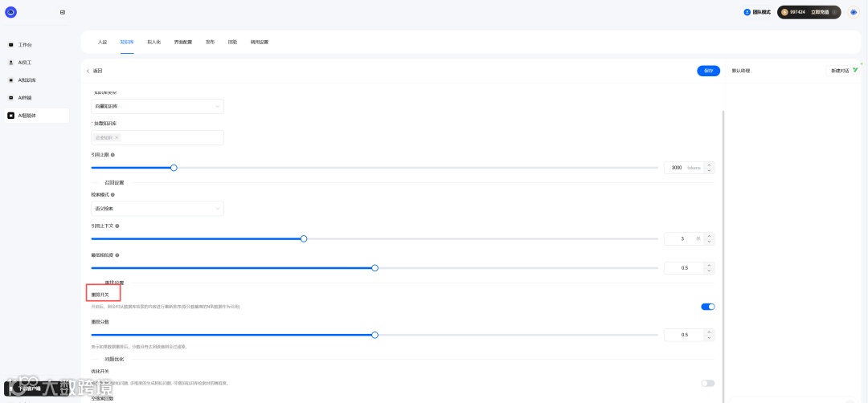Click the help icon next to 引用上限

[113, 155]
